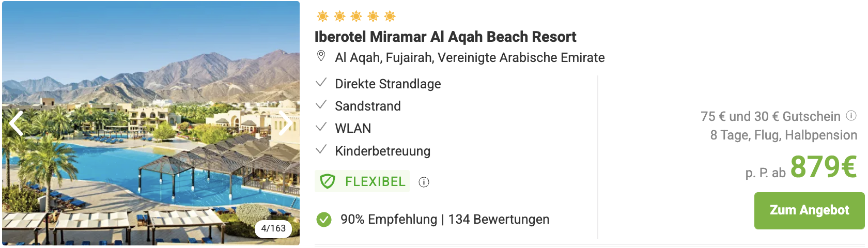Click the 75 € und 30 € Gutschein text
The height and width of the screenshot is (248, 868).
pos(770,116)
